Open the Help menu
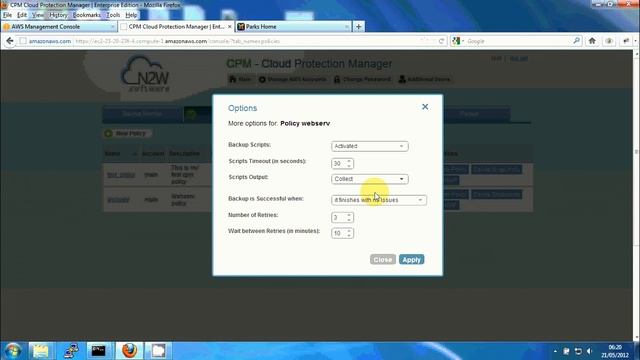640x360 pixels. [131, 15]
